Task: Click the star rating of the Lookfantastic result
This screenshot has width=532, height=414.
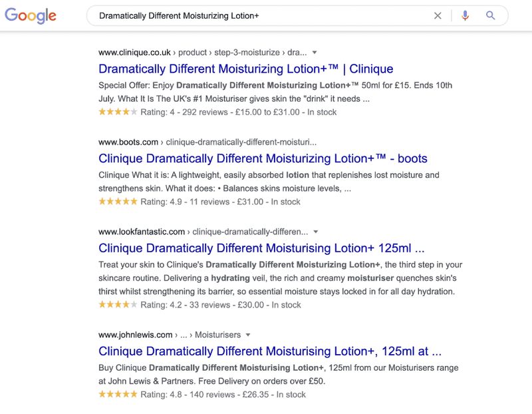Action: (118, 305)
